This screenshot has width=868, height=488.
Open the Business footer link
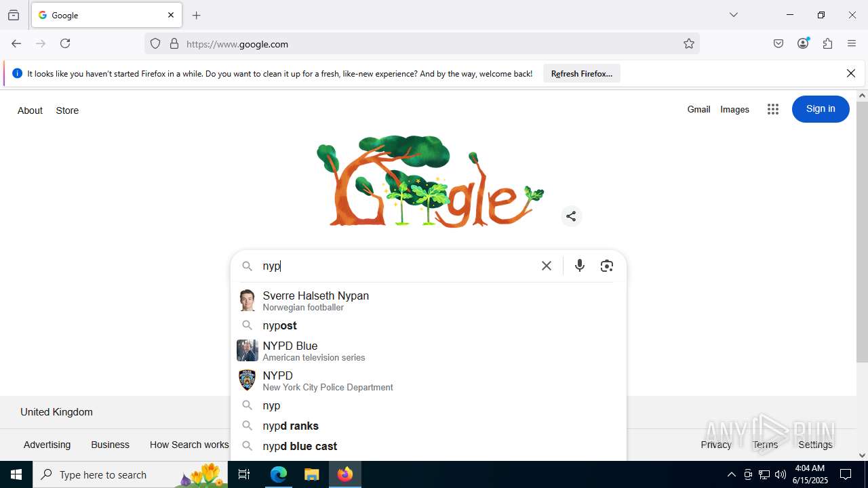click(x=110, y=445)
